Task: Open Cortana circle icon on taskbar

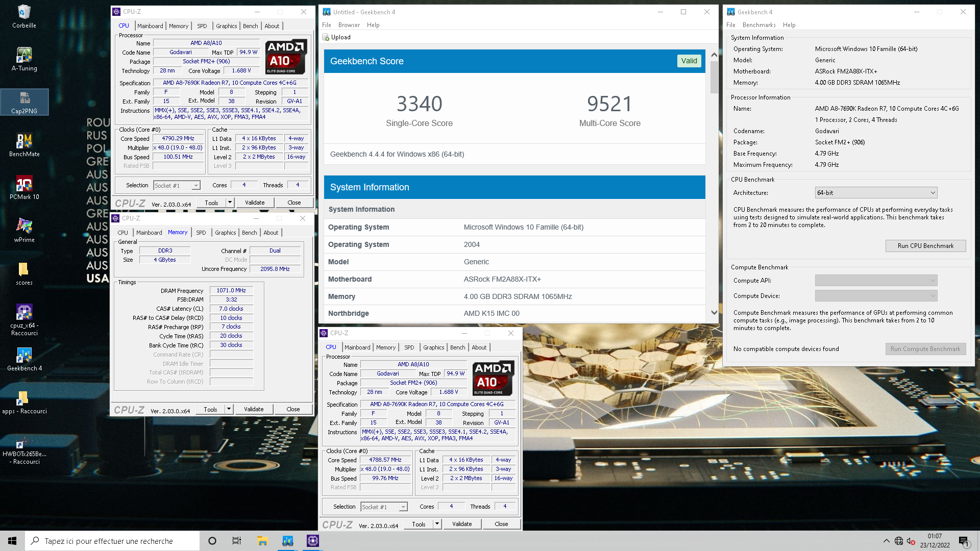Action: pos(212,541)
